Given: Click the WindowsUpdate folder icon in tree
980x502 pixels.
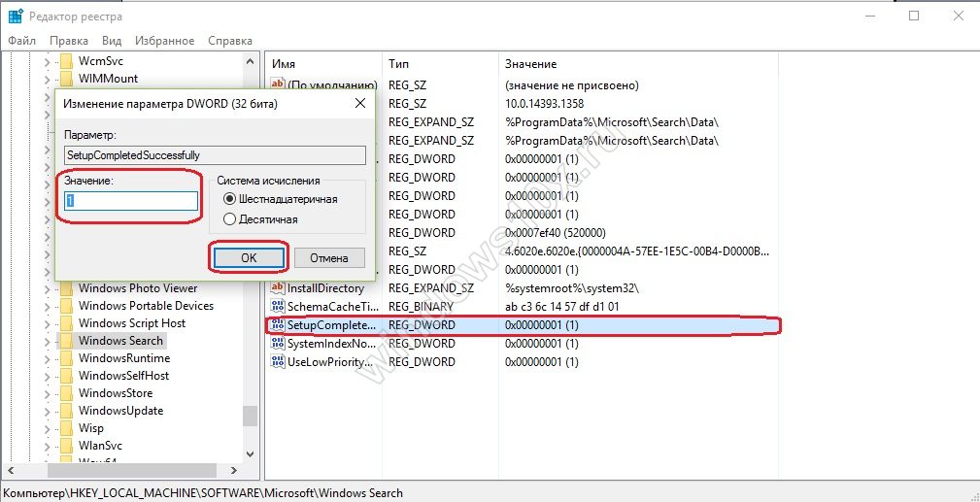Looking at the screenshot, I should pos(66,411).
